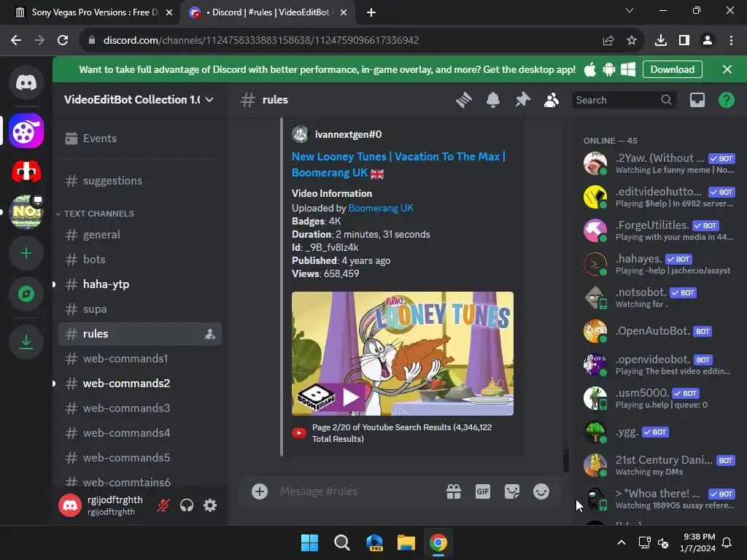747x560 pixels.
Task: Unmute the microphone in user panel
Action: [163, 505]
